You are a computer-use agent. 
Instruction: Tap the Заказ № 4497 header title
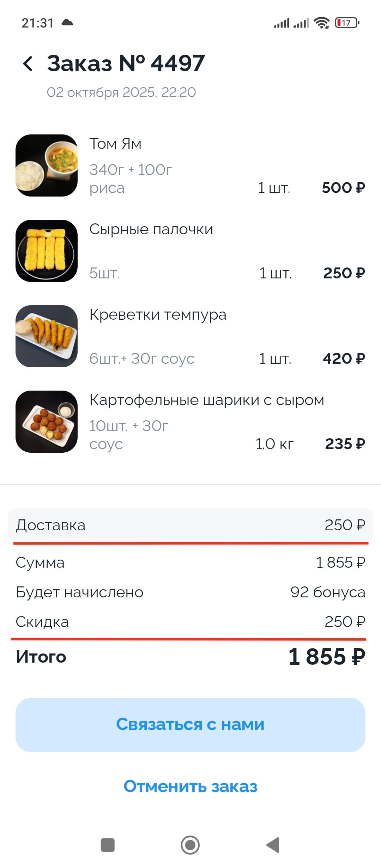tap(126, 64)
